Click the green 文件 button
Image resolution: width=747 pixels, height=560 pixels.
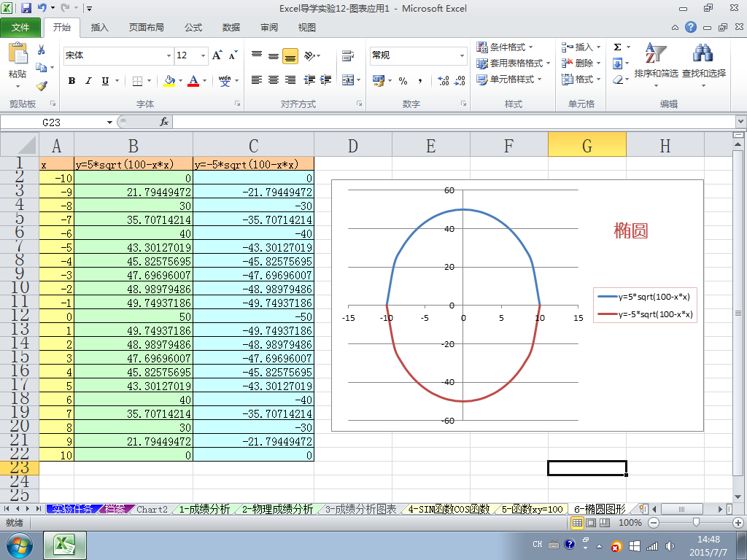[x=21, y=28]
